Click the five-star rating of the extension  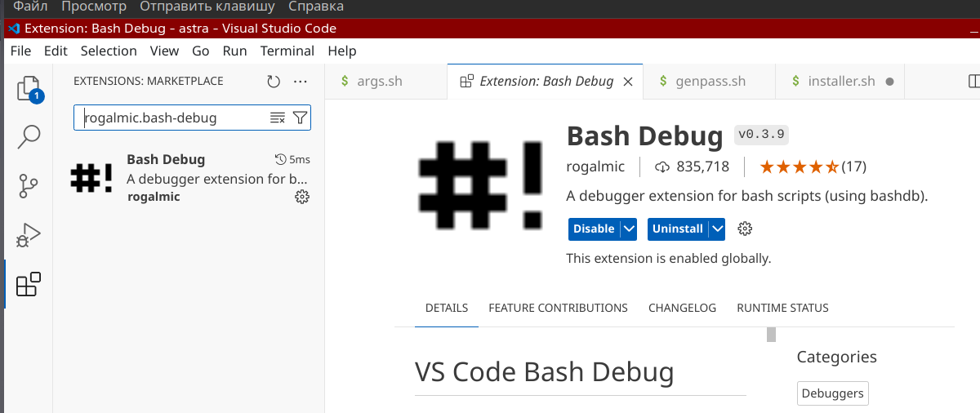tap(800, 167)
